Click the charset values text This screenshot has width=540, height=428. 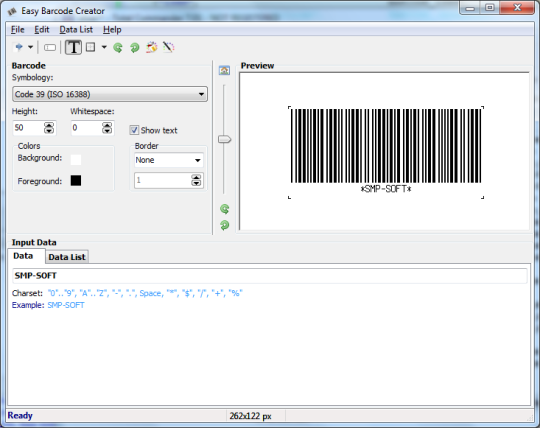pyautogui.click(x=145, y=293)
